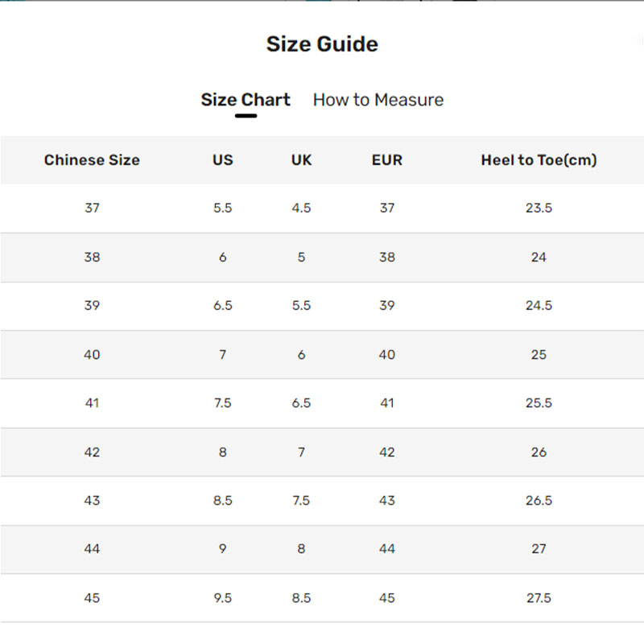
Task: Click the 23.5 heel to toe value
Action: coord(539,208)
